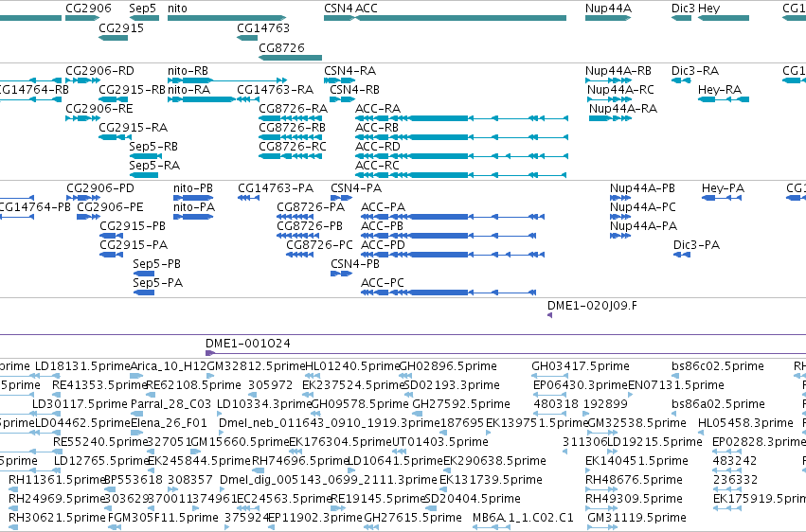This screenshot has height=532, width=806.
Task: Click the DME1-020J09.F feature label
Action: click(592, 306)
